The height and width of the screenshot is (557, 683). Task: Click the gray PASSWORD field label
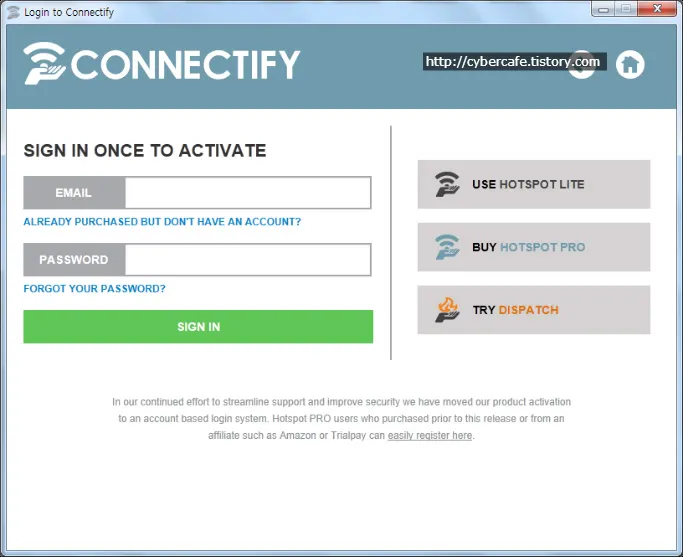74,260
